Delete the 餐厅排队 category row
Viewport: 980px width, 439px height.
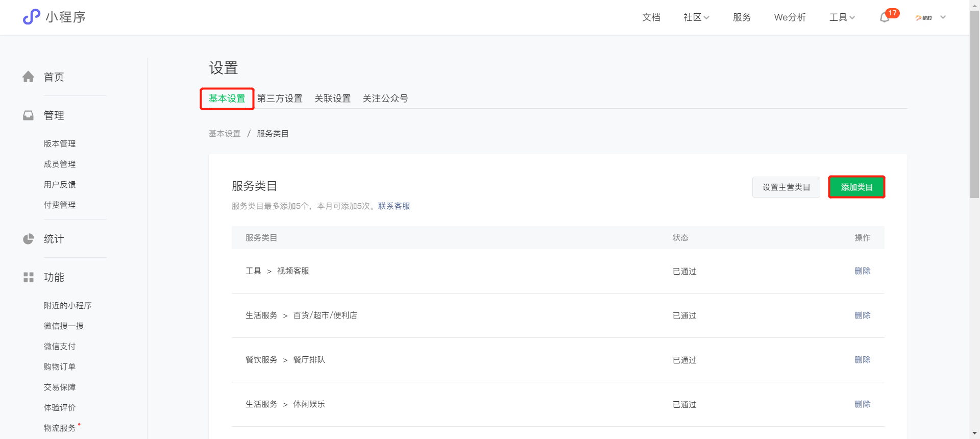pos(862,360)
